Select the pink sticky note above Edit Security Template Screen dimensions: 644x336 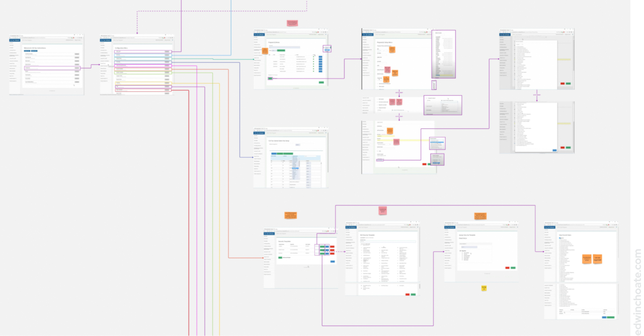click(x=382, y=210)
